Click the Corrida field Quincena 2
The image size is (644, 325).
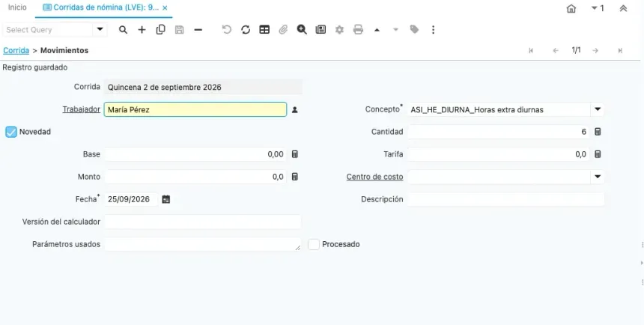203,87
